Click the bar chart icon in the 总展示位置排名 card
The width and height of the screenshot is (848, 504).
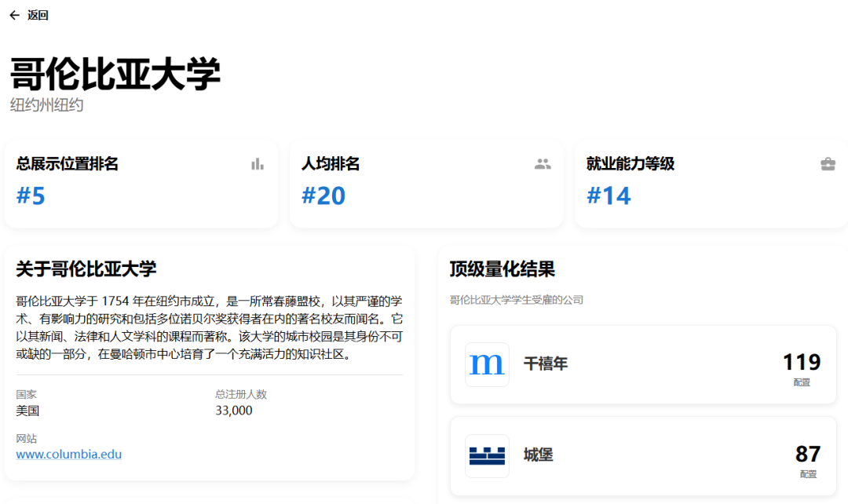point(258,164)
